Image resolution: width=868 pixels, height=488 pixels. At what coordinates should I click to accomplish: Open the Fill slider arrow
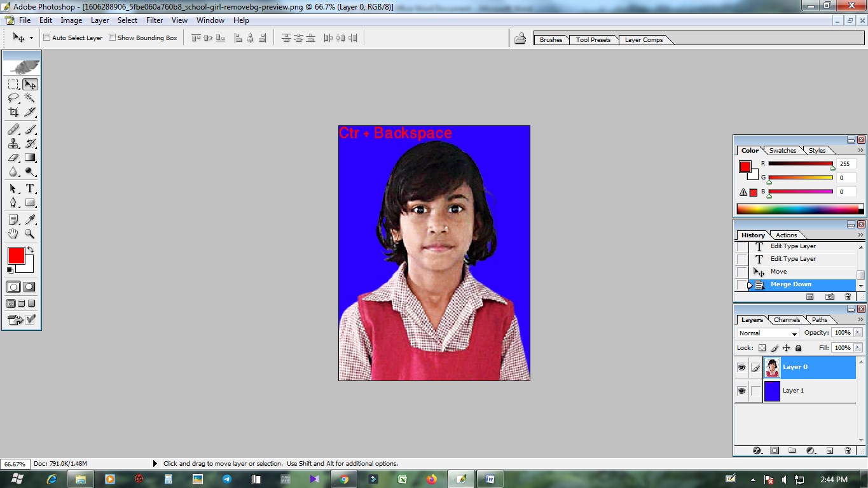[858, 348]
